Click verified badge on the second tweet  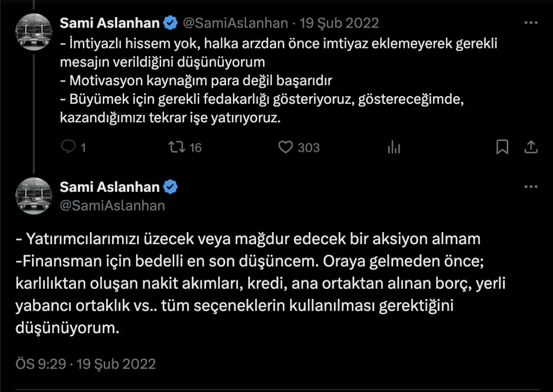point(171,187)
